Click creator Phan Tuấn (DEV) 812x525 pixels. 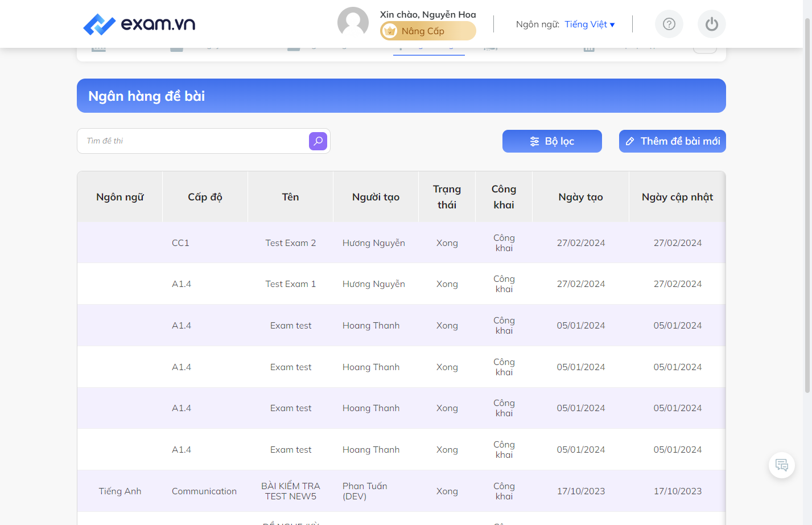point(365,491)
